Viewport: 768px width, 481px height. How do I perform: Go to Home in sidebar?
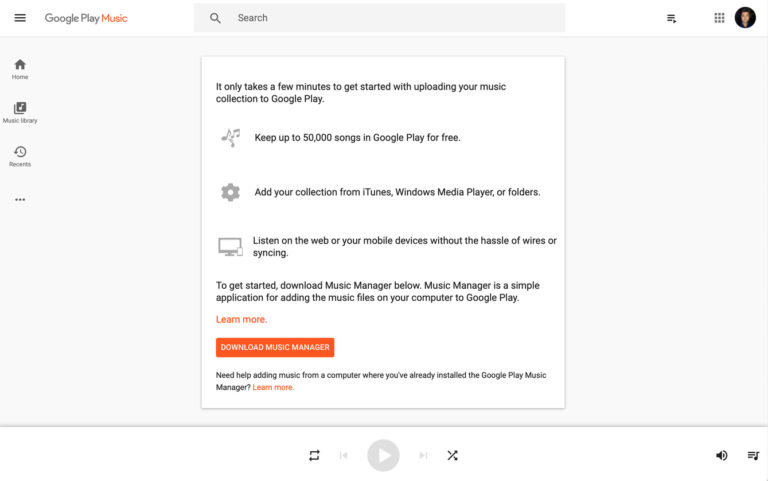[x=20, y=69]
